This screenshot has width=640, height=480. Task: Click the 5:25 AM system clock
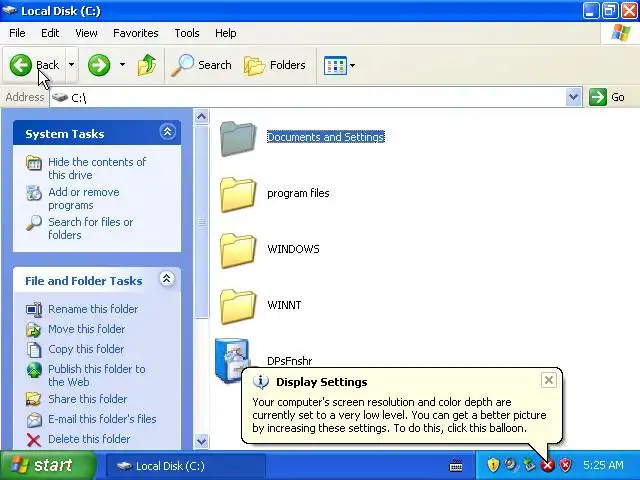point(603,465)
